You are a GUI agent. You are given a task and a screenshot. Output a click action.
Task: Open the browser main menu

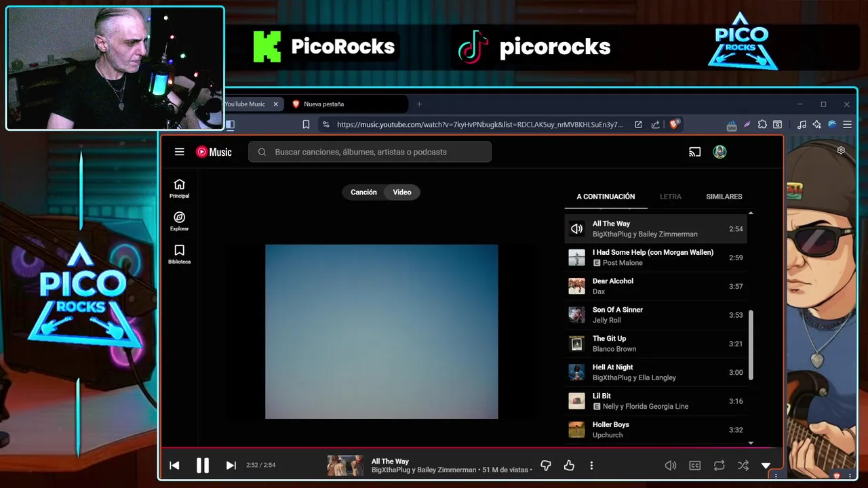pos(847,125)
